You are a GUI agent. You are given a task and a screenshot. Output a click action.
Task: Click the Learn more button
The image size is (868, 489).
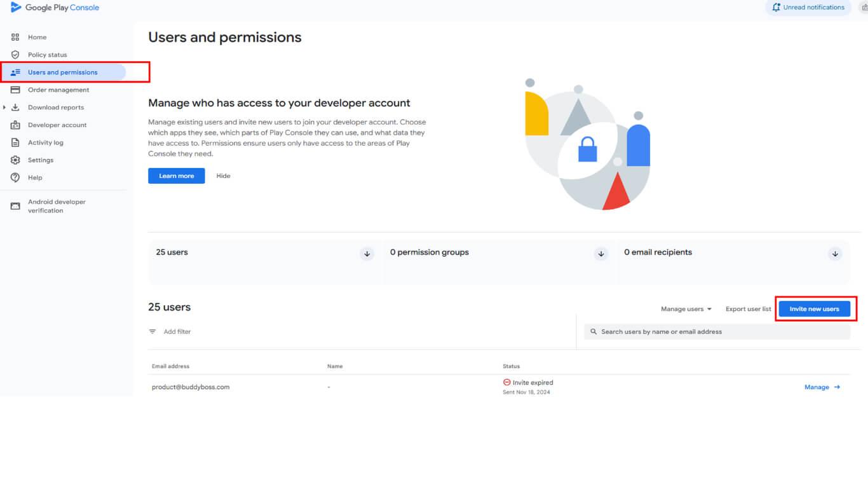coord(176,176)
